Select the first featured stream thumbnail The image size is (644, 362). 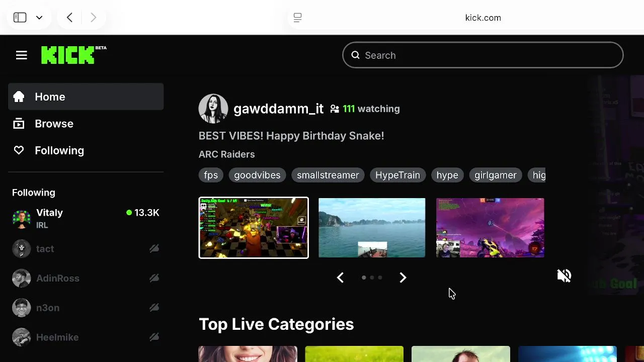click(x=254, y=228)
